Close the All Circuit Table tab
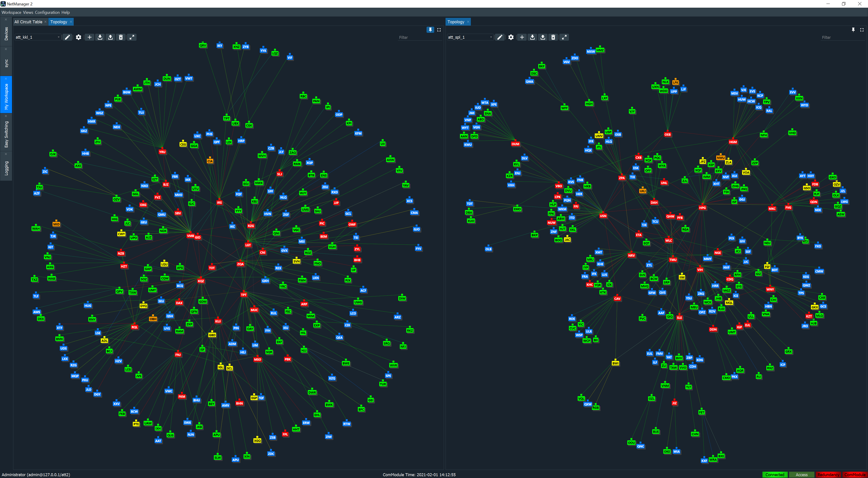The height and width of the screenshot is (478, 868). pyautogui.click(x=45, y=22)
